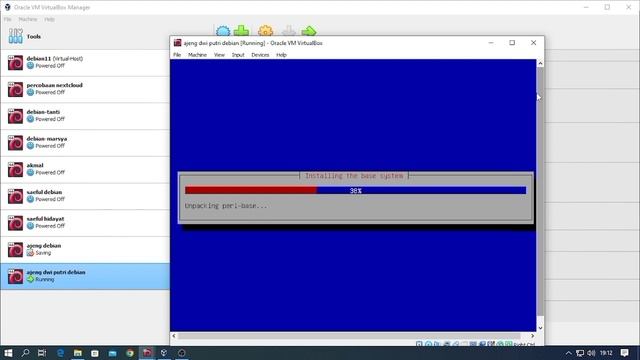Viewport: 640px width, 360px height.
Task: Click the New machine toolbar icon in Manager
Action: click(223, 31)
